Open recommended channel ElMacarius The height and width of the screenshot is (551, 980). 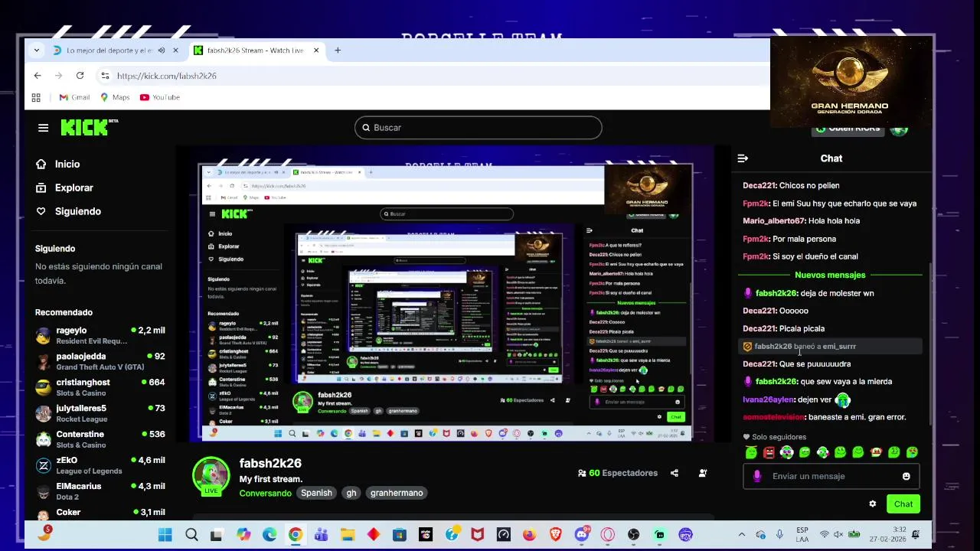[x=100, y=491]
